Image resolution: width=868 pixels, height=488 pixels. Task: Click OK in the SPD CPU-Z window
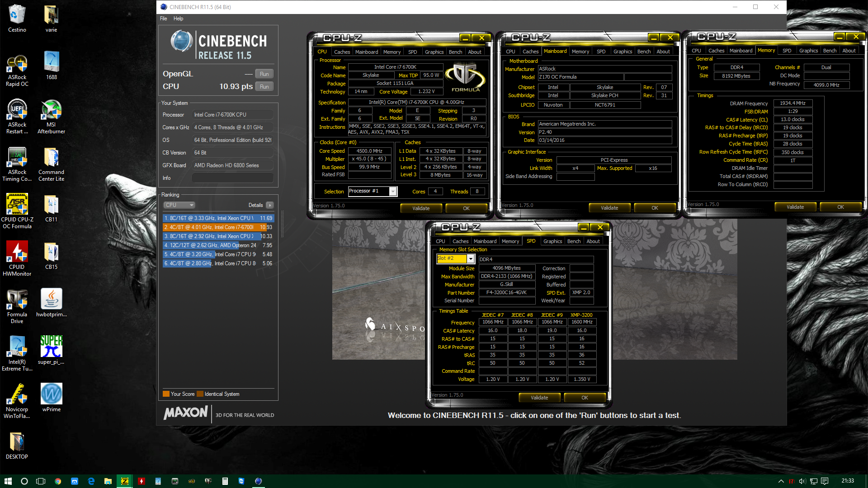(x=585, y=398)
